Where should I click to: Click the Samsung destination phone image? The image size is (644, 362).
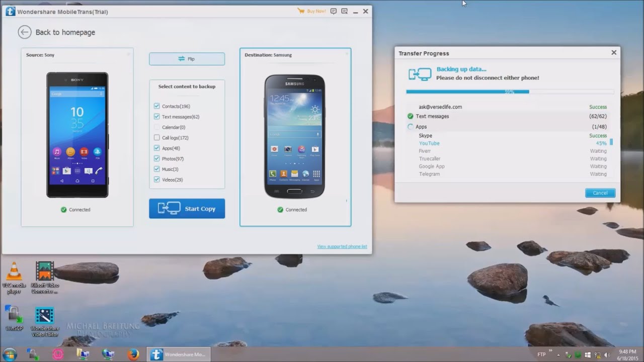click(295, 136)
